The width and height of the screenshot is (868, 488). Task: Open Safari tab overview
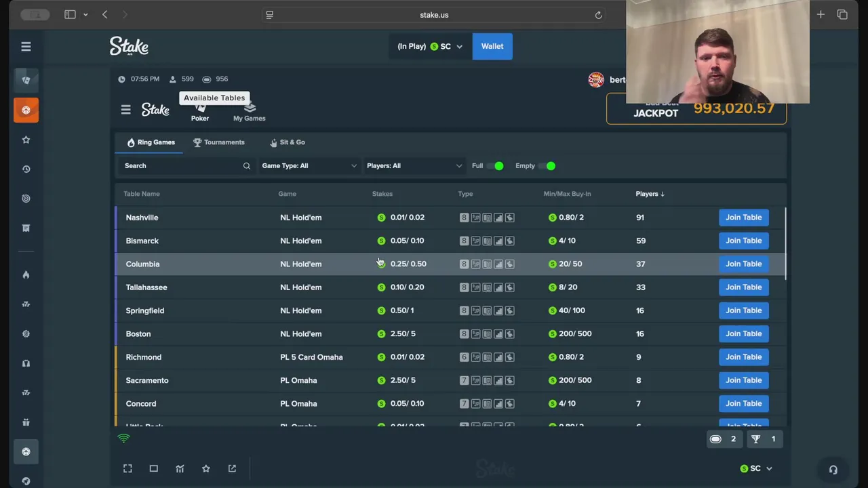[842, 15]
